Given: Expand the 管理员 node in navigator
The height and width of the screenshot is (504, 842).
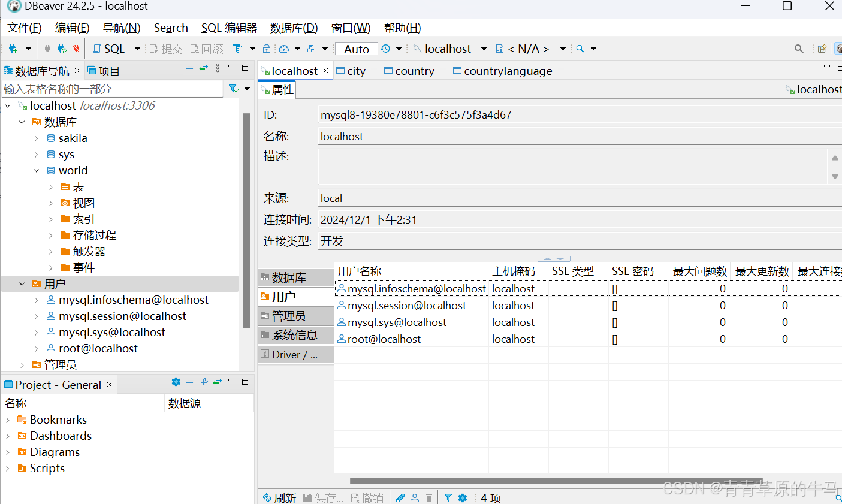Looking at the screenshot, I should click(x=22, y=364).
